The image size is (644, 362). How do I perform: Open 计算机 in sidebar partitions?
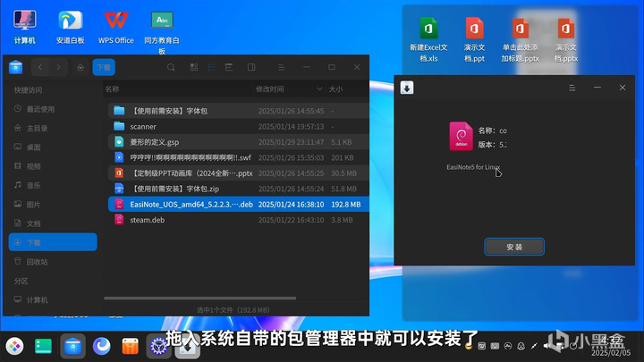[x=53, y=299]
